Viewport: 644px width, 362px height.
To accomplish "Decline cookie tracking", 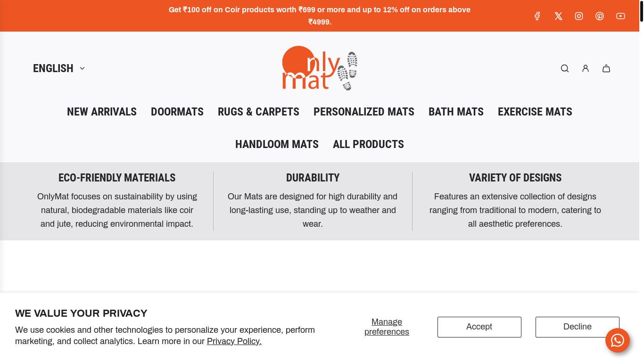I will 577,327.
